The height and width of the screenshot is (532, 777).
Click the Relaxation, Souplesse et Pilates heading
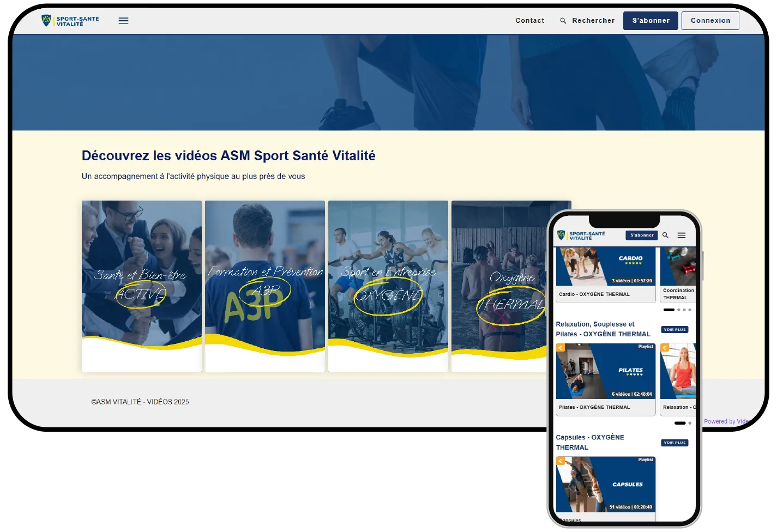tap(603, 329)
